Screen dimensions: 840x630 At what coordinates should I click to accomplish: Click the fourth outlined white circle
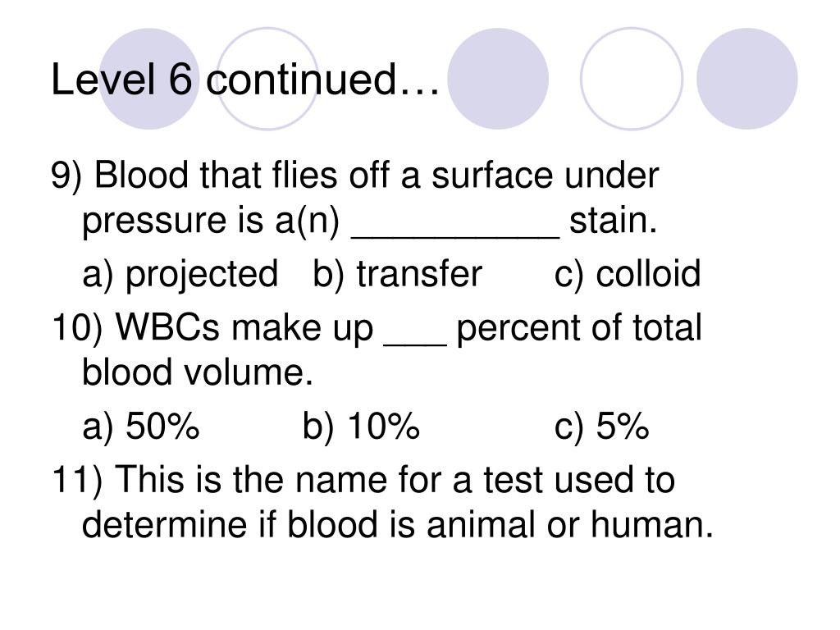click(632, 79)
